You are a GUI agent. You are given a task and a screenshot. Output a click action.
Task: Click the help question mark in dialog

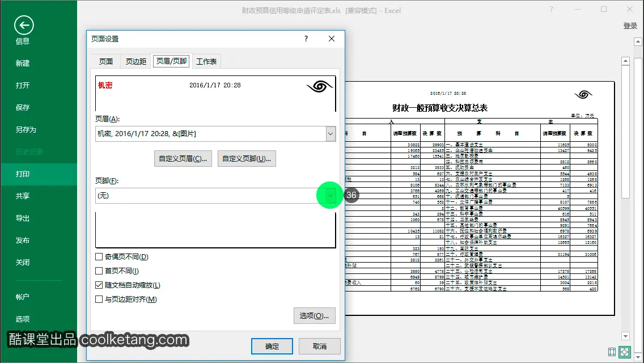(306, 39)
